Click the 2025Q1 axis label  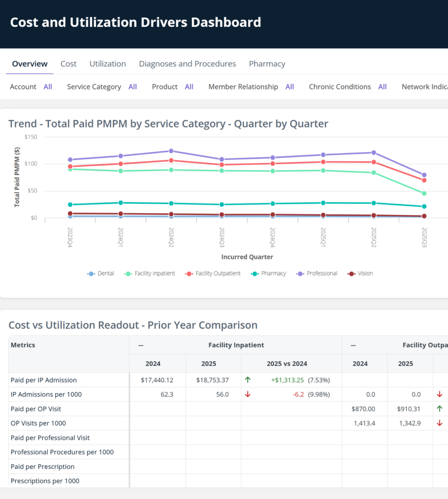coord(323,237)
